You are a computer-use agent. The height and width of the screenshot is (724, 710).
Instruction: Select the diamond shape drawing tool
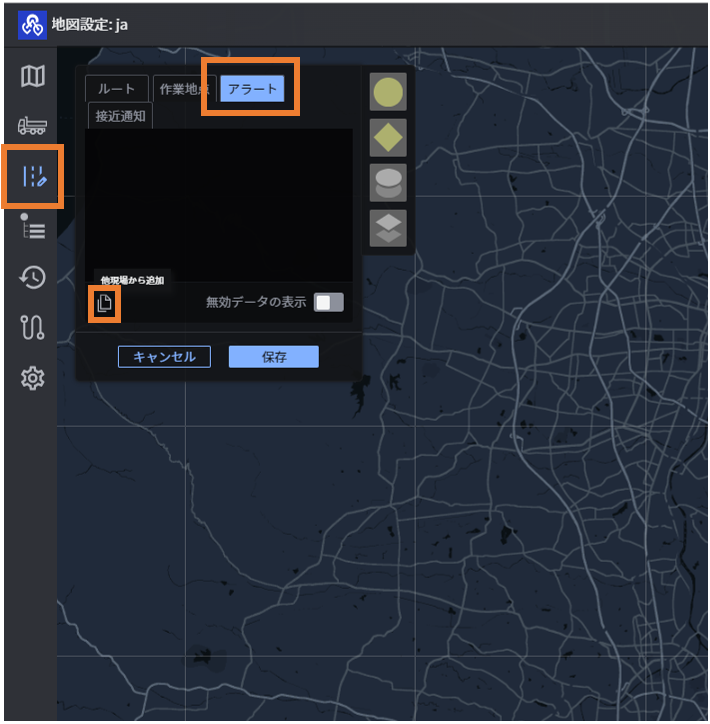(388, 138)
